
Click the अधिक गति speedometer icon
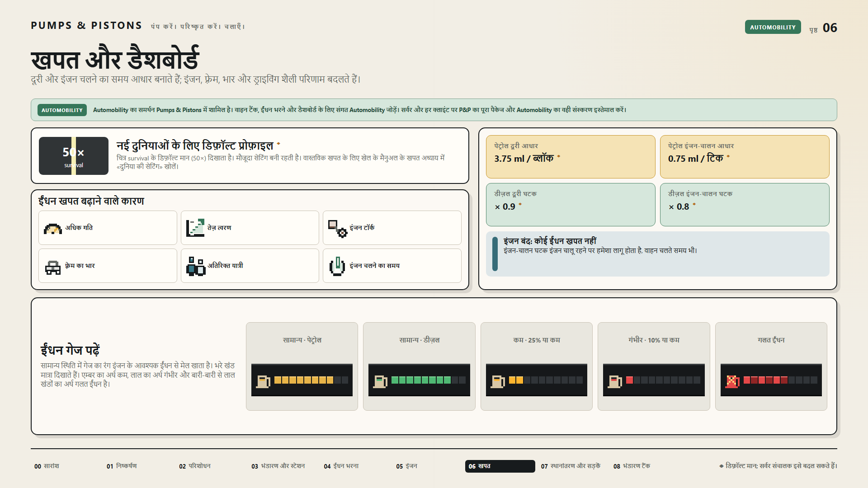coord(53,228)
